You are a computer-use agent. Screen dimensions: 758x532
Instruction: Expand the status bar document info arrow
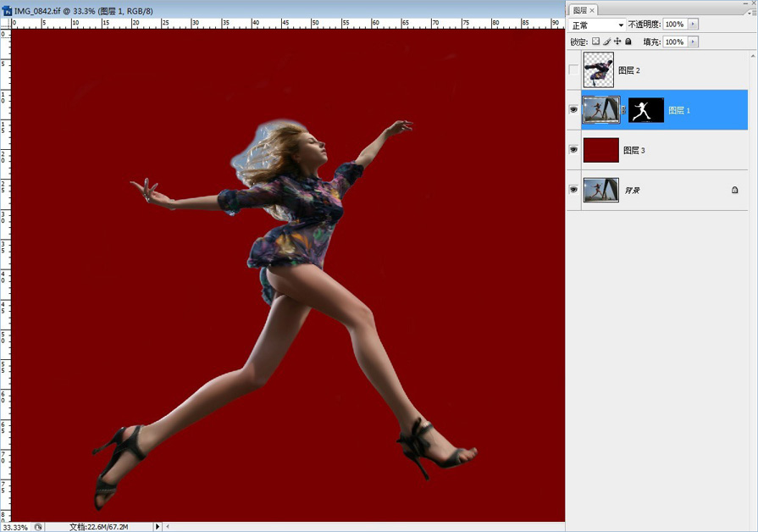click(158, 527)
